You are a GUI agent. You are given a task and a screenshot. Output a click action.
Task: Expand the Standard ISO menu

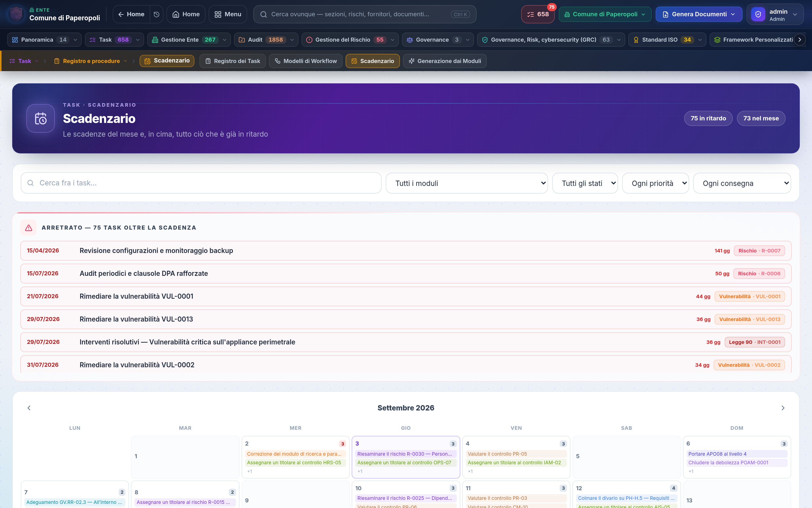tap(667, 40)
